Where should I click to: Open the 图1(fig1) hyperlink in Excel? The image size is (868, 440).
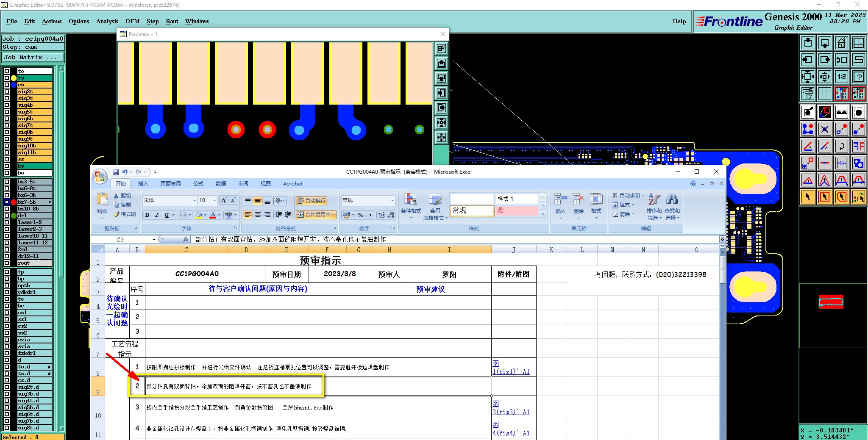[x=511, y=368]
